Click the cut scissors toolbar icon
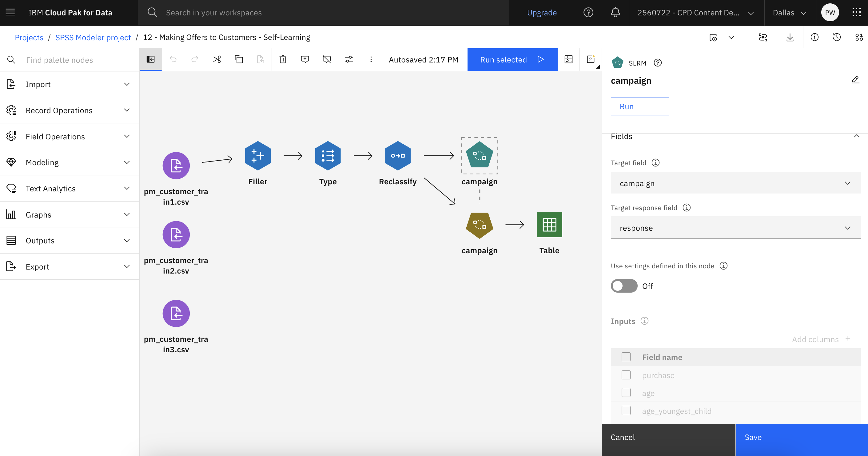Viewport: 868px width, 456px height. pyautogui.click(x=217, y=60)
